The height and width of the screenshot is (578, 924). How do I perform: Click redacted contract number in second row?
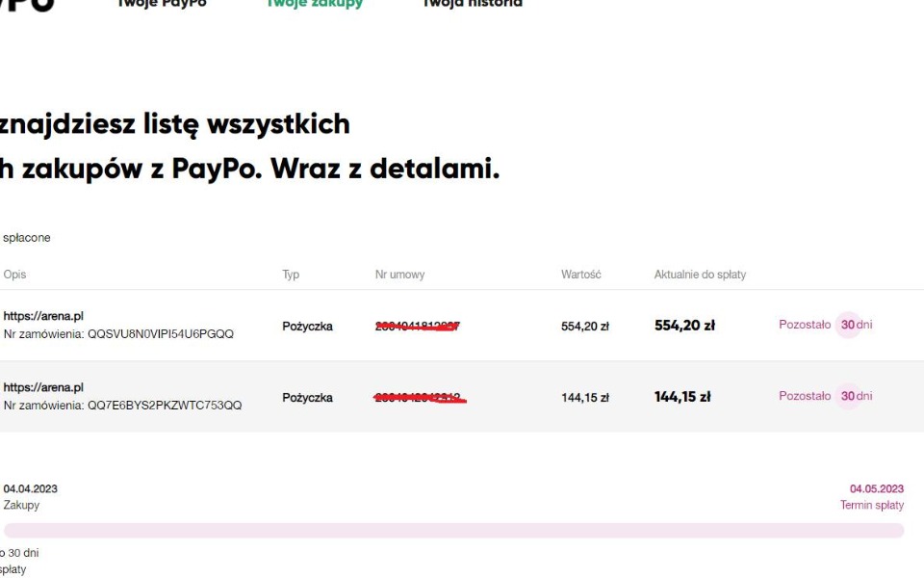coord(421,398)
